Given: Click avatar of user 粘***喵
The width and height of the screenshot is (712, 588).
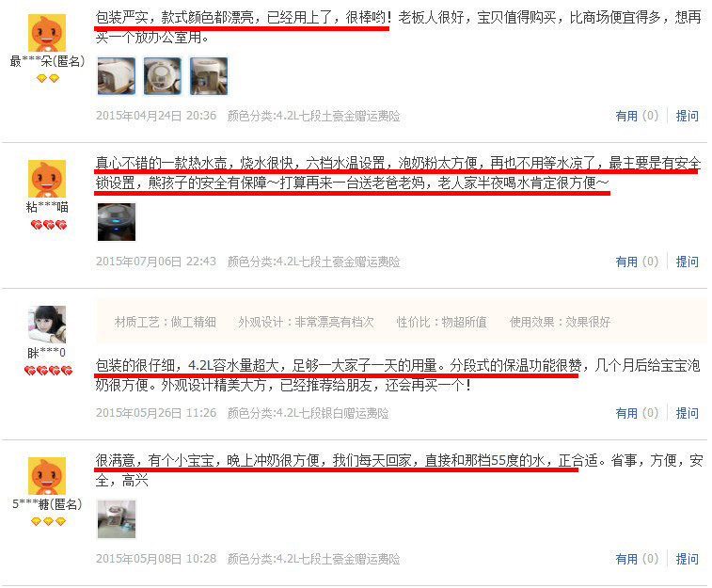Looking at the screenshot, I should [x=47, y=179].
